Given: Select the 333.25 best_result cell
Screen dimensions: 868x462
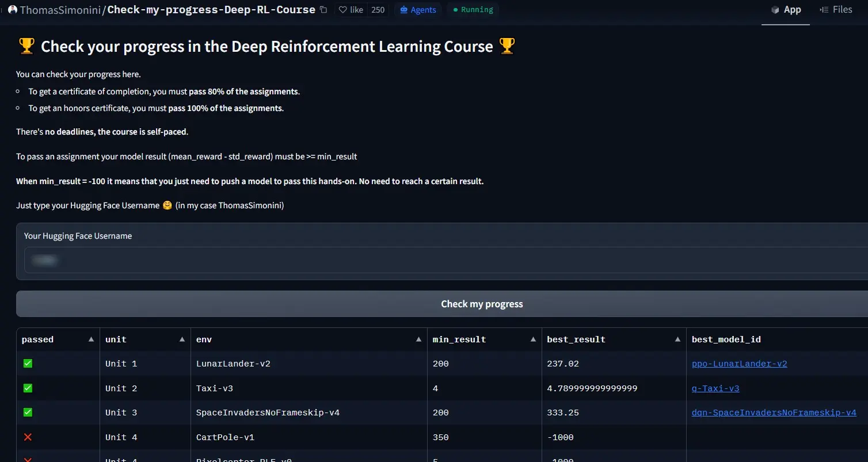Looking at the screenshot, I should 614,413.
